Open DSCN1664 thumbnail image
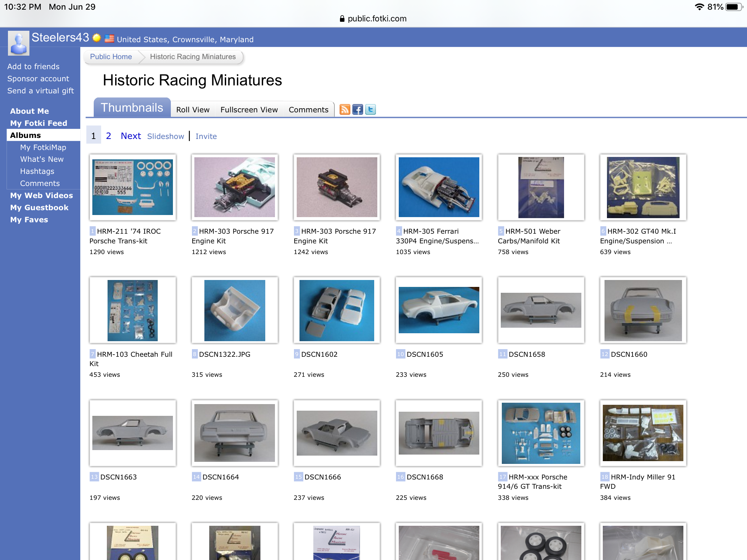 (x=234, y=433)
